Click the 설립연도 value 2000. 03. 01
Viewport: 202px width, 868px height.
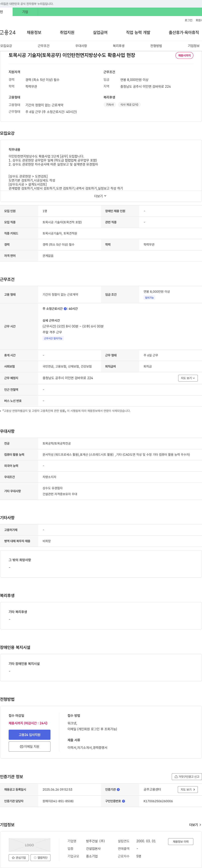146,841
